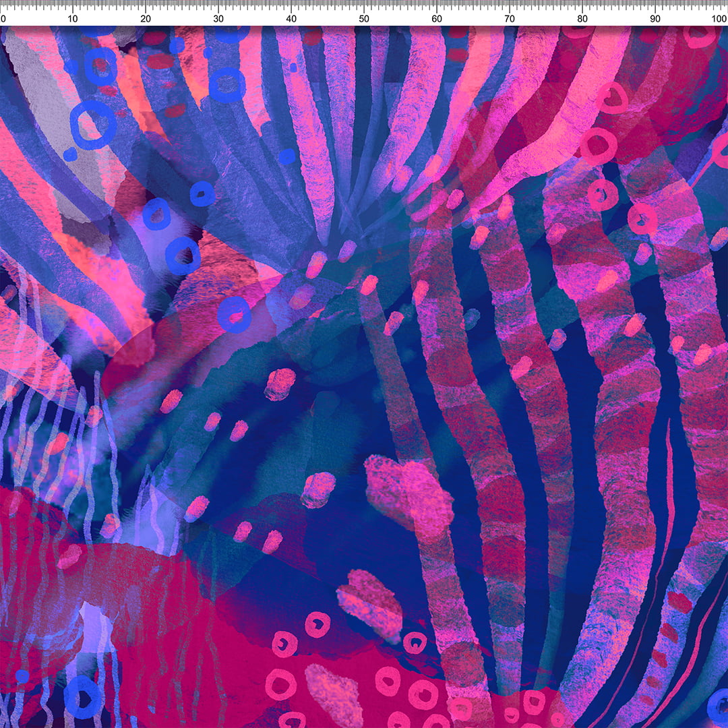
Task: Select the blue ring at bottom-left corner
Action: [83, 696]
